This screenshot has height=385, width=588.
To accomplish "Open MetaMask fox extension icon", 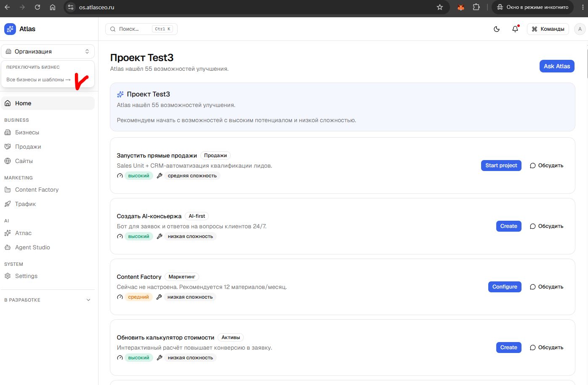I will [x=461, y=7].
